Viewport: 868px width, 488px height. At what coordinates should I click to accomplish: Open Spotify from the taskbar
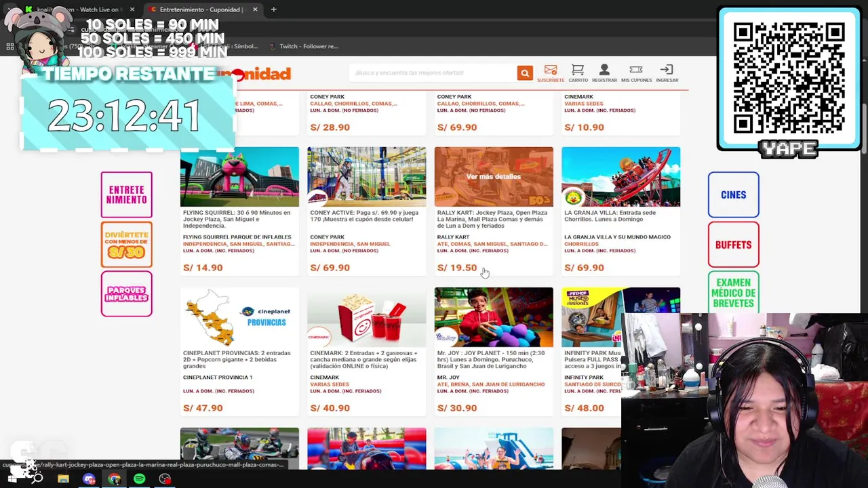coord(139,479)
